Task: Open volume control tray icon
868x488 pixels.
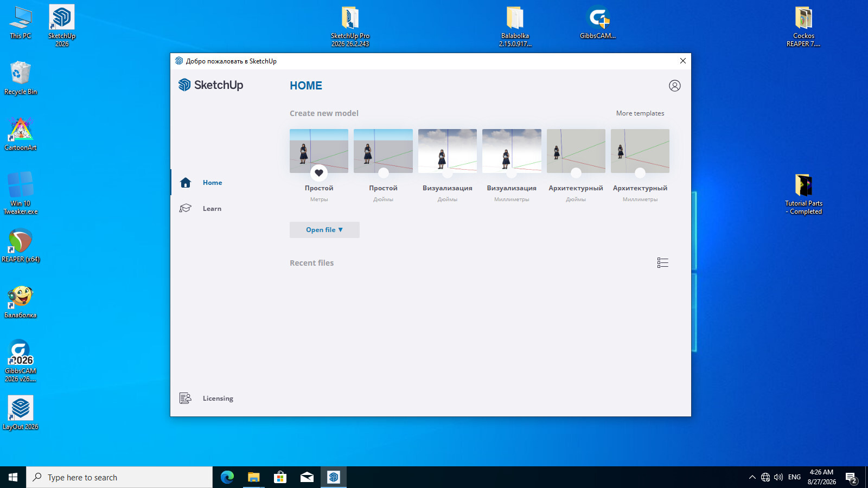Action: click(778, 477)
